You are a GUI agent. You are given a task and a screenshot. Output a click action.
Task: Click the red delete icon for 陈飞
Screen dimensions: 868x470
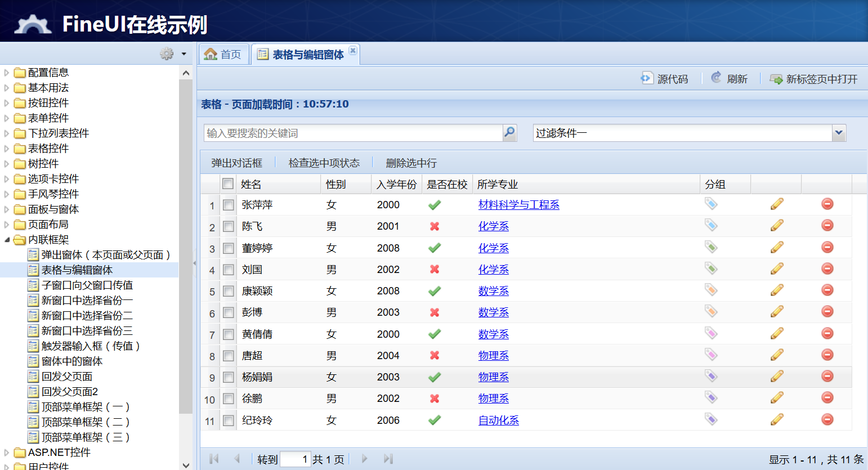pyautogui.click(x=827, y=226)
